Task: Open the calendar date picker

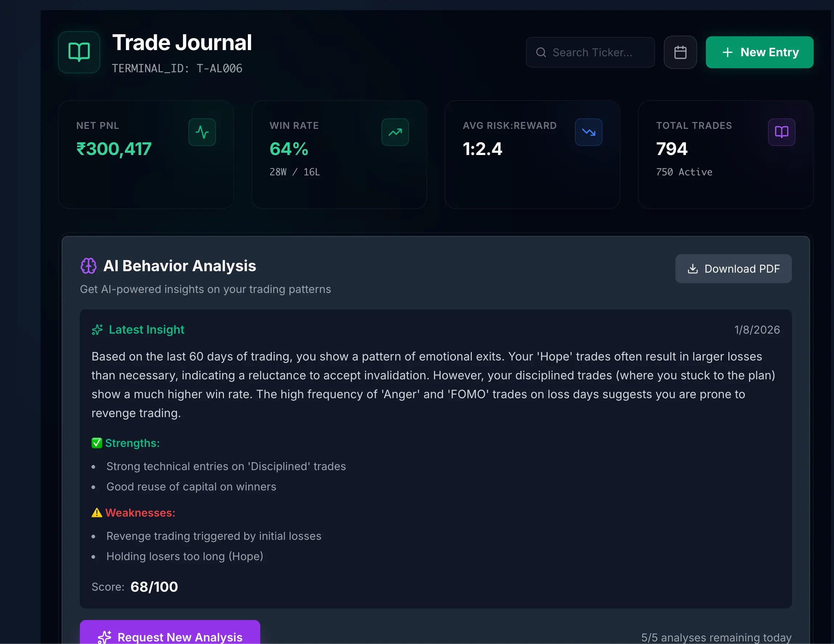Action: tap(680, 52)
